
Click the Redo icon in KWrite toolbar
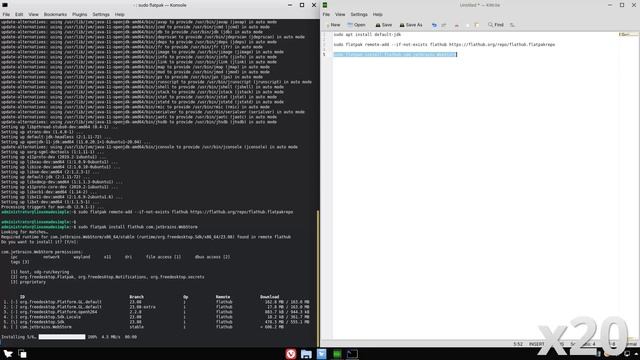444,25
